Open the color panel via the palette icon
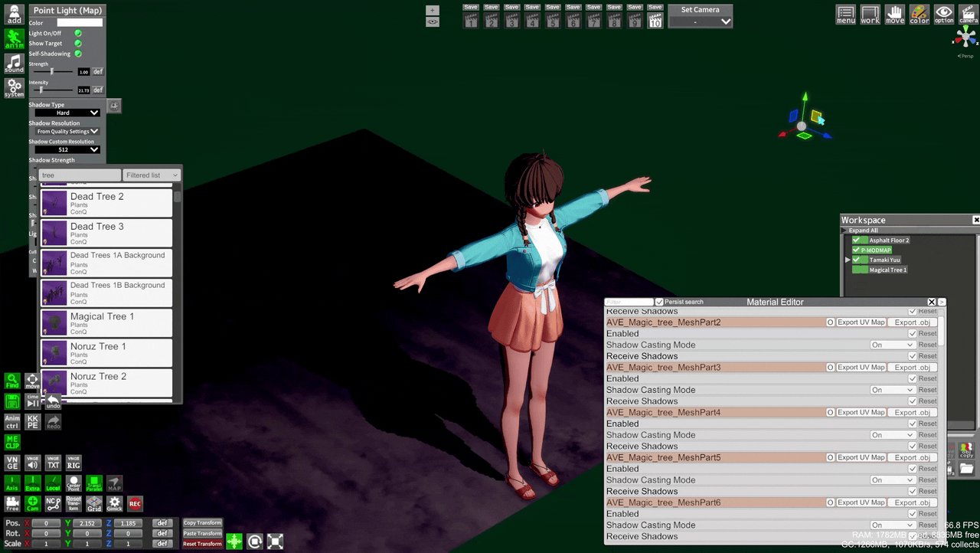 click(919, 15)
